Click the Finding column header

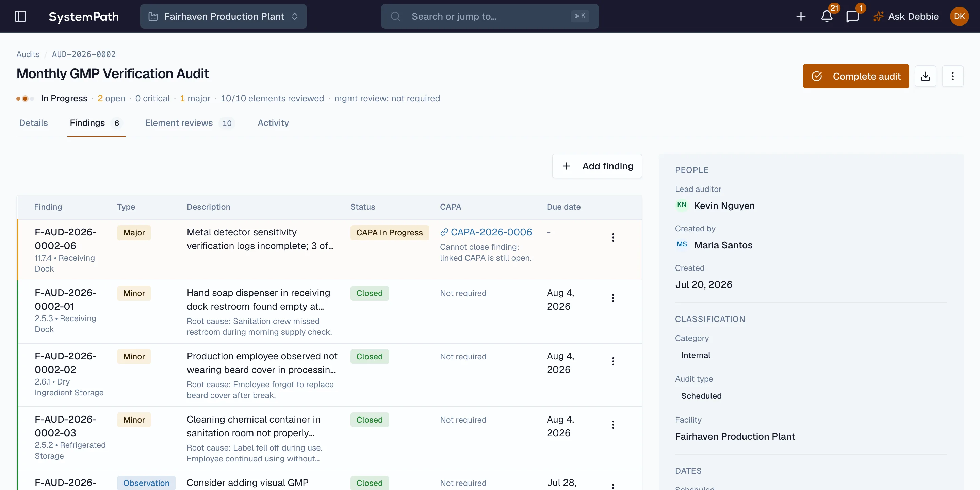pos(48,207)
